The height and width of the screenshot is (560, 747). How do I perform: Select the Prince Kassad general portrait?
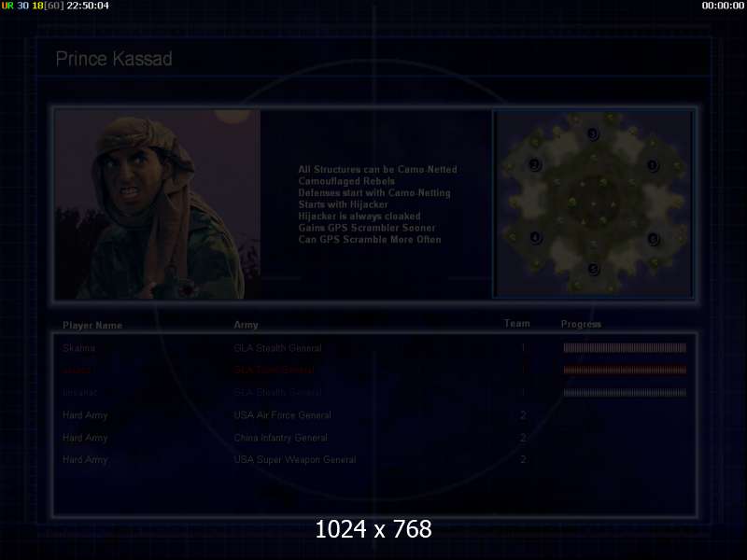[158, 204]
